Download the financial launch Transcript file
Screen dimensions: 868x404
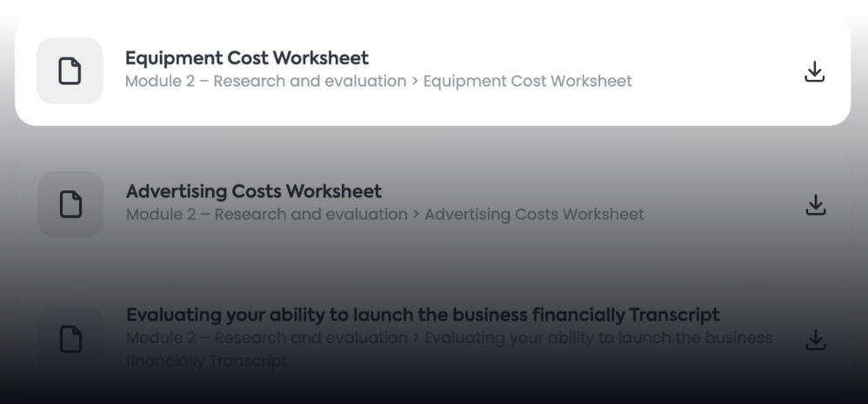click(x=815, y=340)
